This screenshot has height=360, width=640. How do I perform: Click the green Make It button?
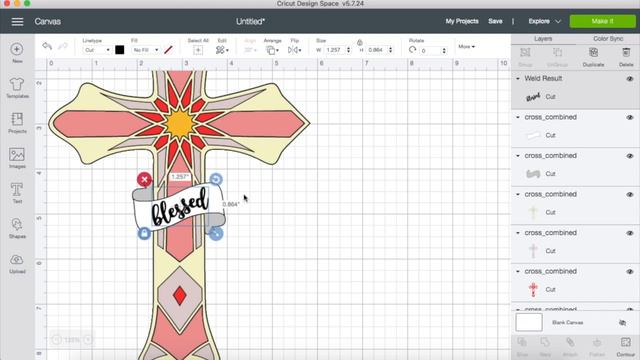602,21
